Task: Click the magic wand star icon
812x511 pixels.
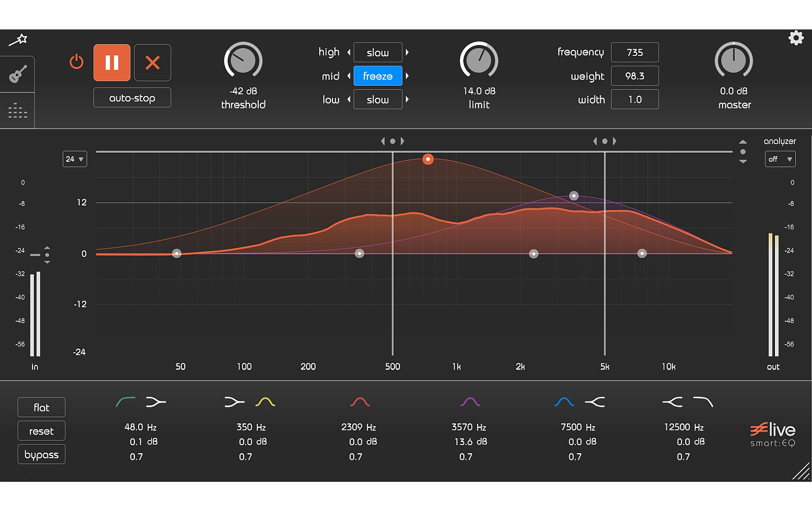Action: (x=18, y=40)
